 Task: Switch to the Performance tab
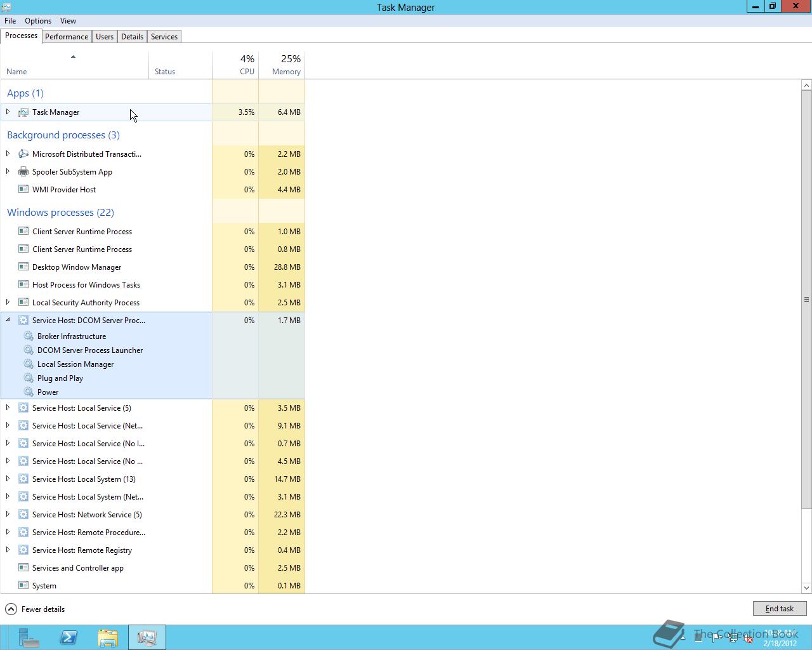pos(67,37)
